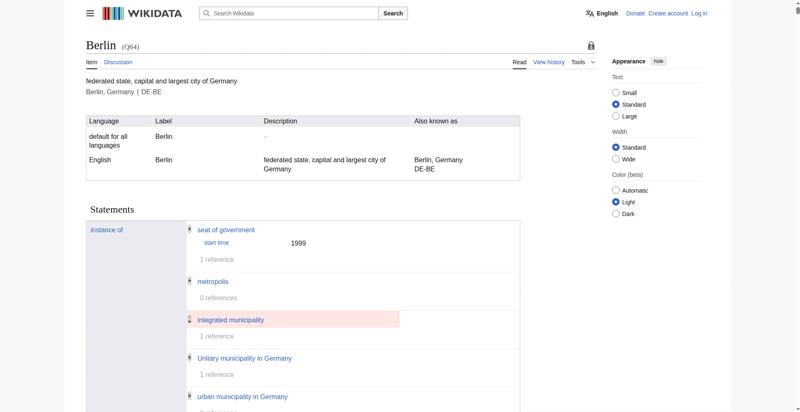Open the Tools dropdown menu
The height and width of the screenshot is (412, 800).
pyautogui.click(x=582, y=62)
